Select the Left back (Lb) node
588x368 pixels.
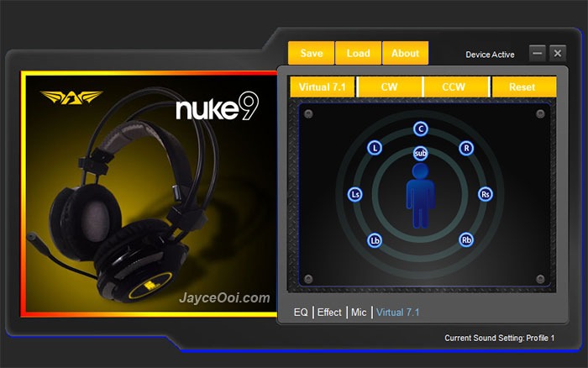(x=375, y=240)
